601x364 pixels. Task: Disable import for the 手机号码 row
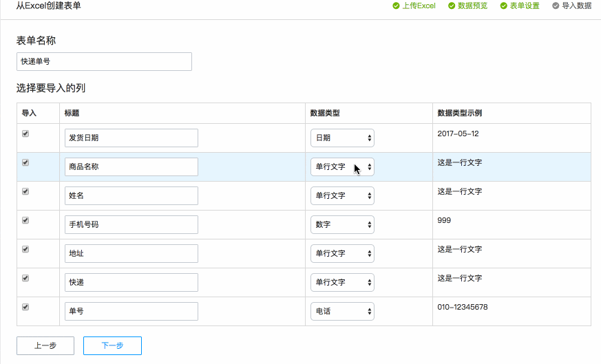point(25,221)
